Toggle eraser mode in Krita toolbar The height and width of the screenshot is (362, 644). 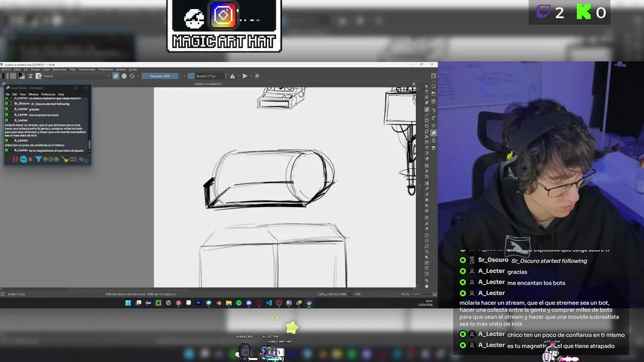coord(116,76)
